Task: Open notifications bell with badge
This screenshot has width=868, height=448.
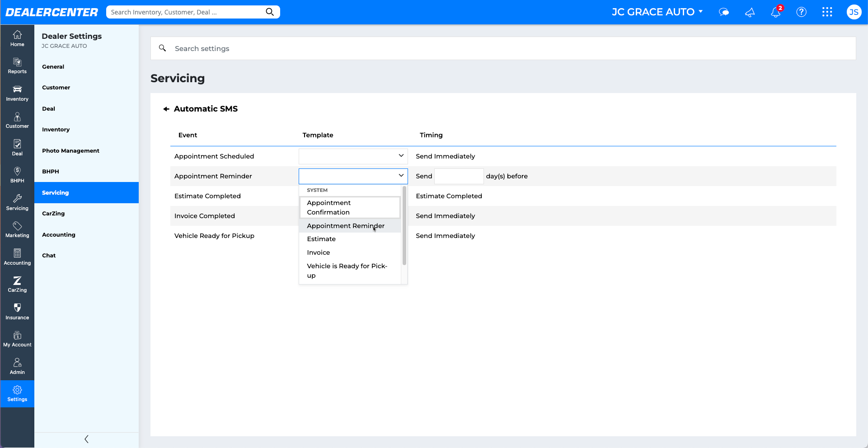Action: 776,12
